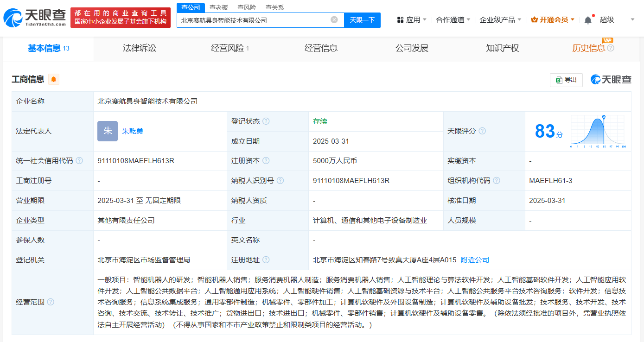644x342 pixels.
Task: Clear the search box with X icon
Action: tap(334, 20)
